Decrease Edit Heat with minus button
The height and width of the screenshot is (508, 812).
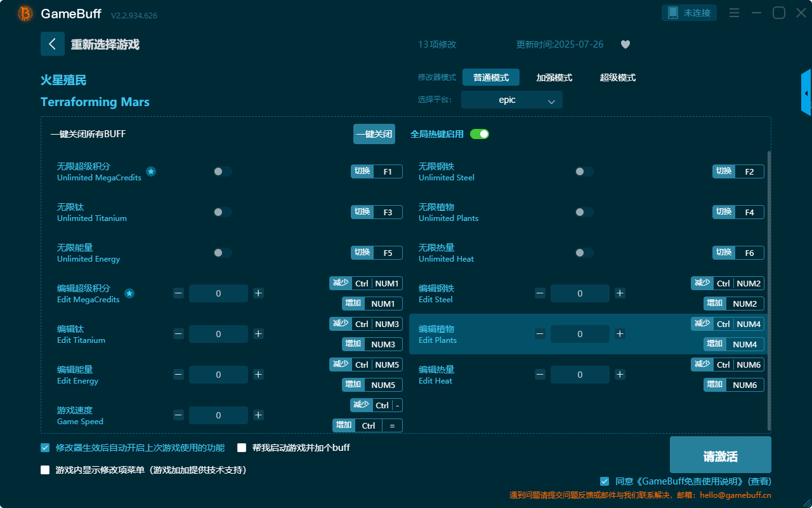pyautogui.click(x=540, y=375)
